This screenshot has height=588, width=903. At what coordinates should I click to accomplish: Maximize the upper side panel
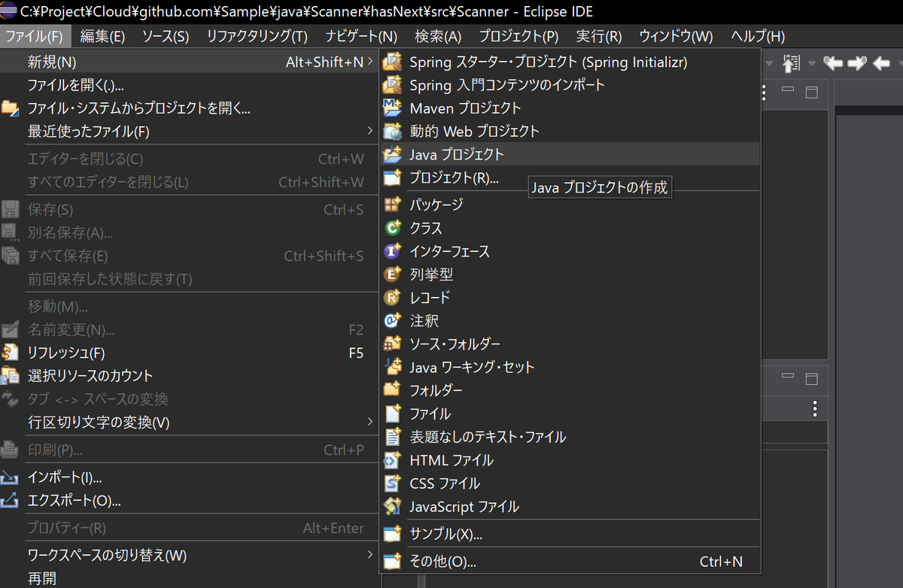click(x=811, y=92)
